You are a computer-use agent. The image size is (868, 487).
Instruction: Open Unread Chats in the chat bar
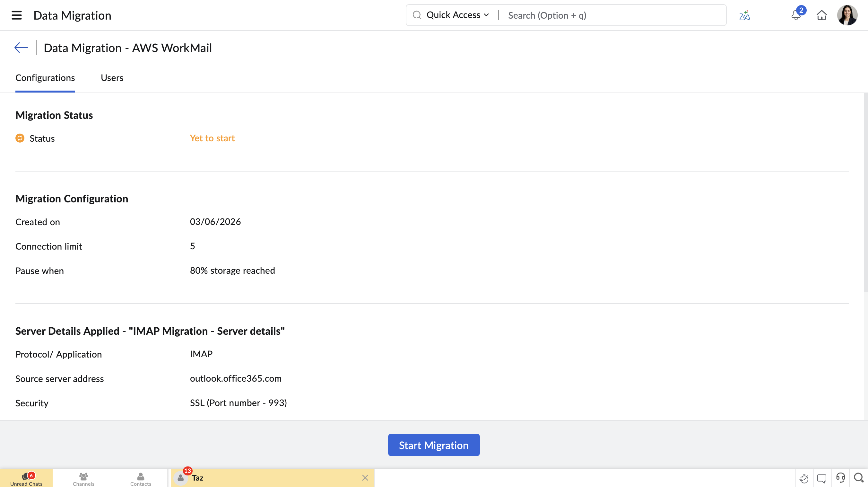[26, 478]
